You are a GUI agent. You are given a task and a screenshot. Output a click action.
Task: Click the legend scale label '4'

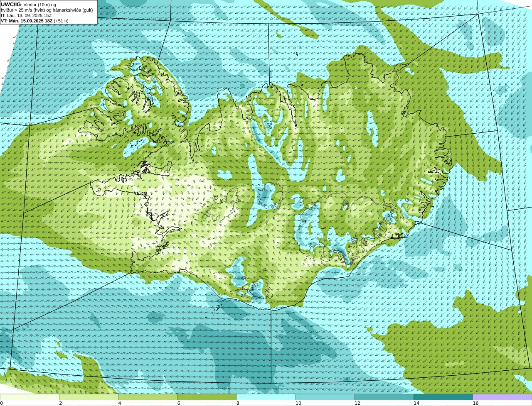coord(120,403)
